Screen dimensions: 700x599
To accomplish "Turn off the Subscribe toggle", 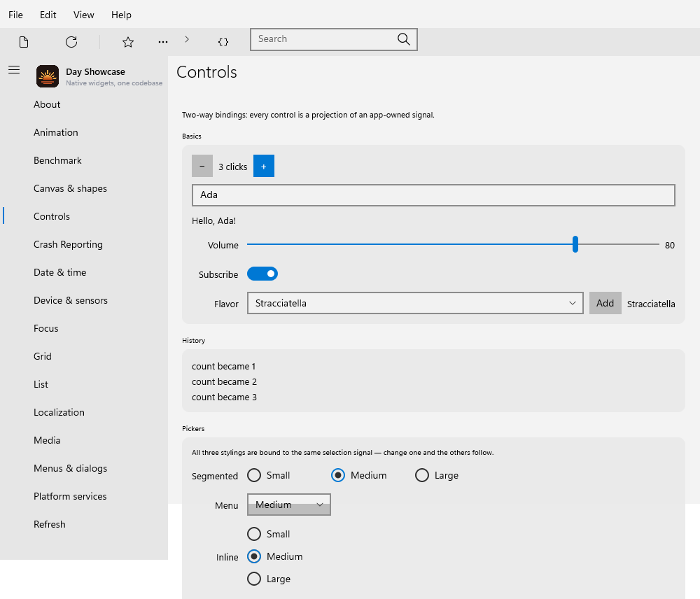I will (262, 274).
